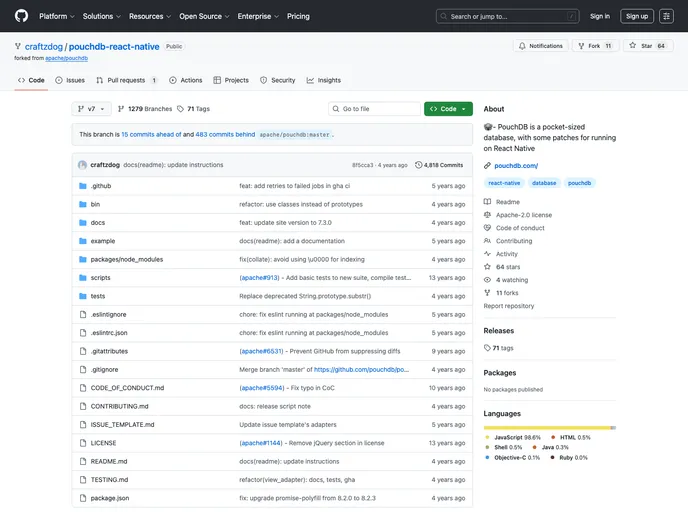The height and width of the screenshot is (512, 688).
Task: Click the pouchdb topic tag
Action: click(x=579, y=183)
